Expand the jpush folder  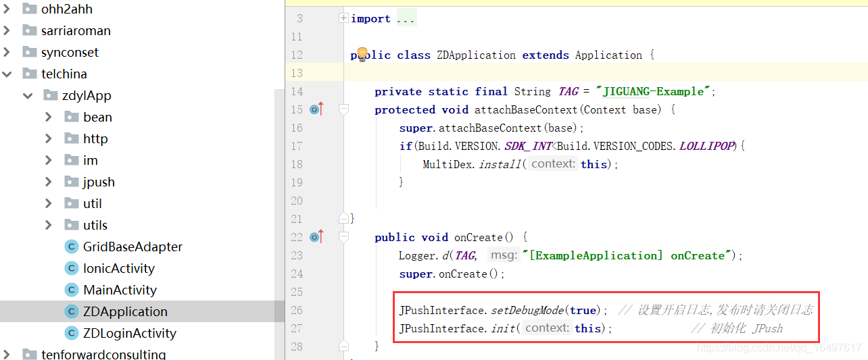[49, 182]
